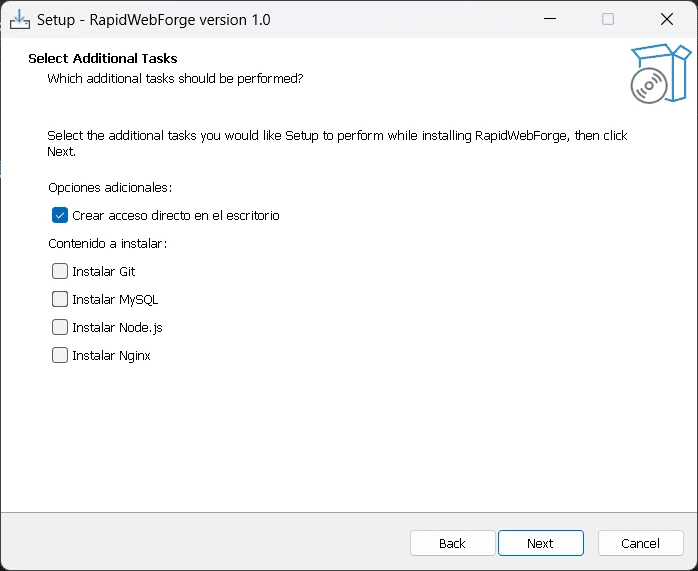Go to previous step with Back
Image resolution: width=698 pixels, height=571 pixels.
coord(453,543)
